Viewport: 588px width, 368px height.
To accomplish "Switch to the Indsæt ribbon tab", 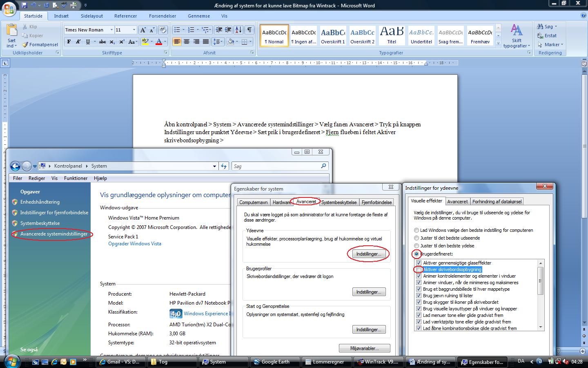I will click(61, 16).
